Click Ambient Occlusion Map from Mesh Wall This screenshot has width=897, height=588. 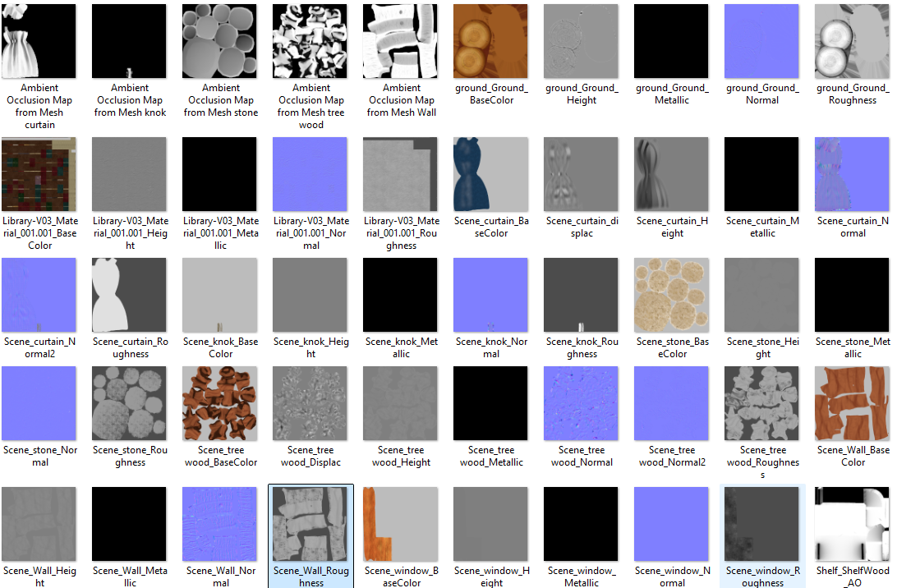[x=400, y=40]
